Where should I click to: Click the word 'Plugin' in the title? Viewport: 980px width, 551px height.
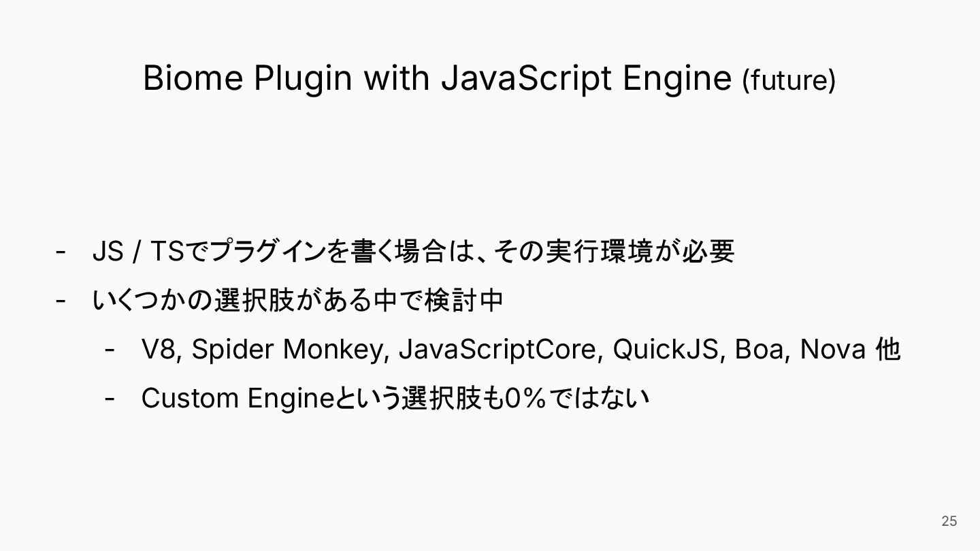click(304, 80)
